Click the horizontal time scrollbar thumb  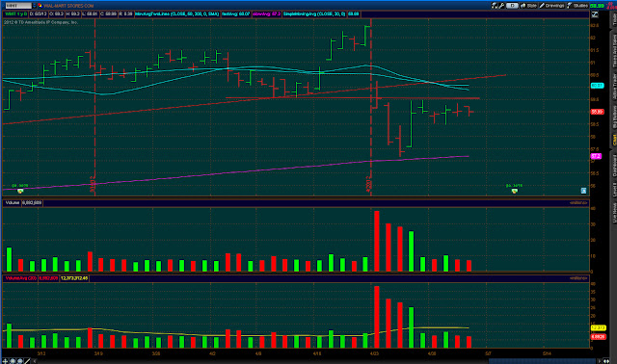coord(542,361)
